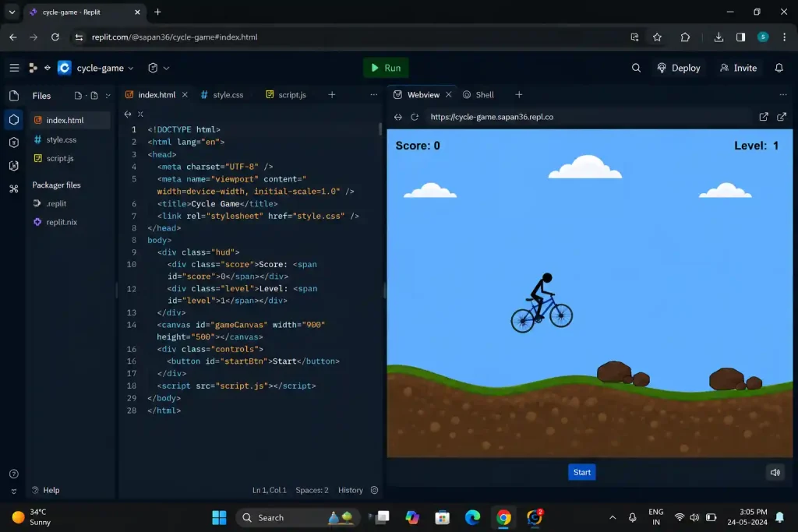Open the secrets lock hexagon sidebar icon
This screenshot has width=798, height=532.
tap(14, 143)
